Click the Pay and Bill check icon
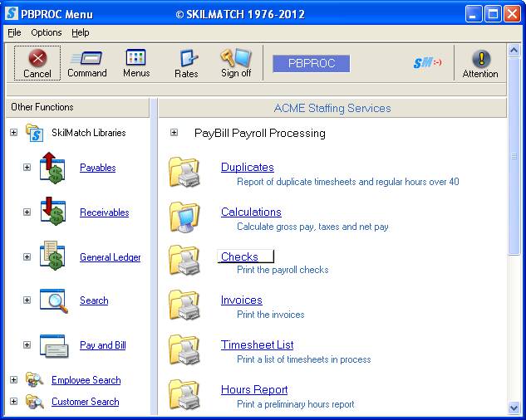This screenshot has width=526, height=420. (54, 345)
